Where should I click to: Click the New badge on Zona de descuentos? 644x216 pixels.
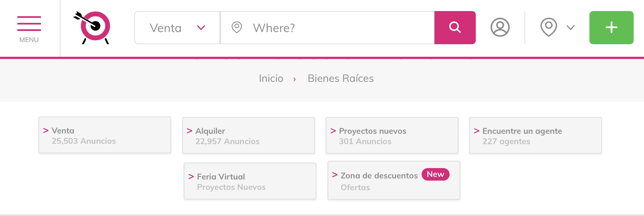[x=436, y=174]
